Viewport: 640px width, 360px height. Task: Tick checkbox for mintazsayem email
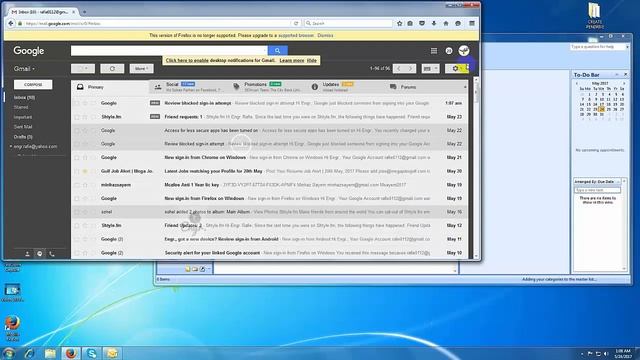point(77,185)
